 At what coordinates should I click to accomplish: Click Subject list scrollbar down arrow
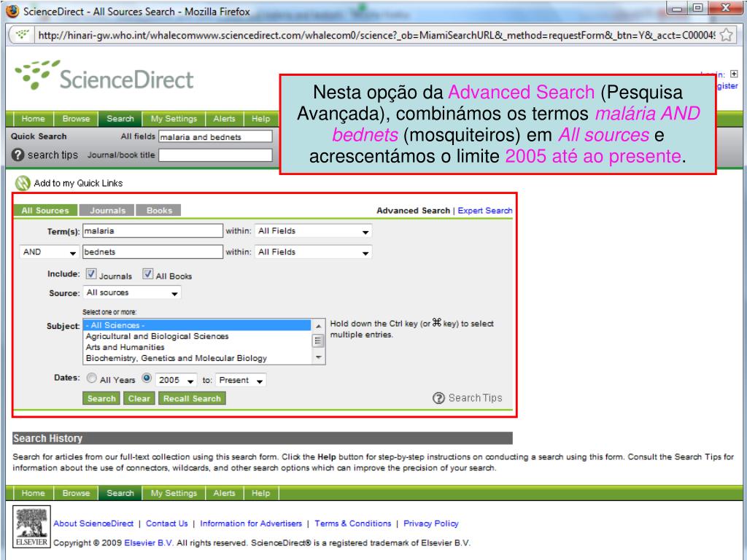point(318,357)
